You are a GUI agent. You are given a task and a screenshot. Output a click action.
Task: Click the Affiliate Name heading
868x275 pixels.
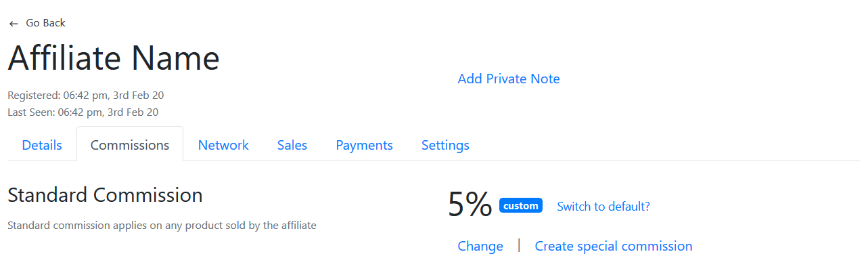(114, 58)
